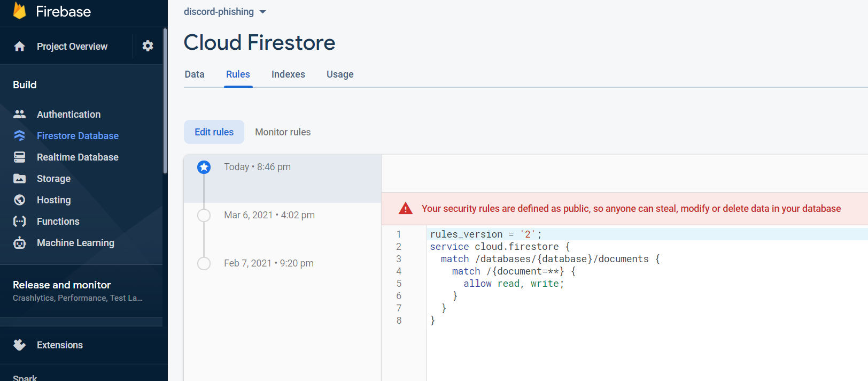Click the service cloud.firestore code line
The width and height of the screenshot is (868, 381).
point(500,246)
